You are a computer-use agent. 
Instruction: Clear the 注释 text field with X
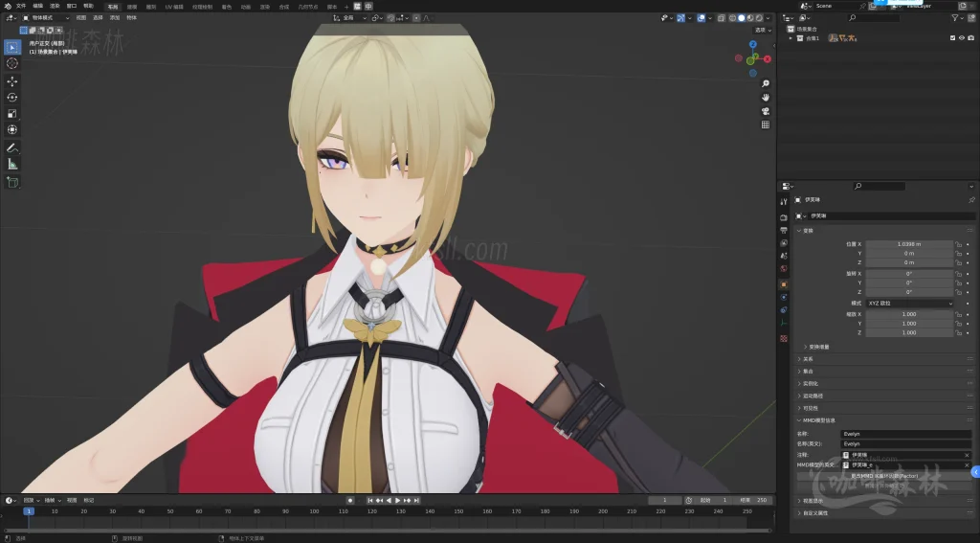tap(967, 455)
